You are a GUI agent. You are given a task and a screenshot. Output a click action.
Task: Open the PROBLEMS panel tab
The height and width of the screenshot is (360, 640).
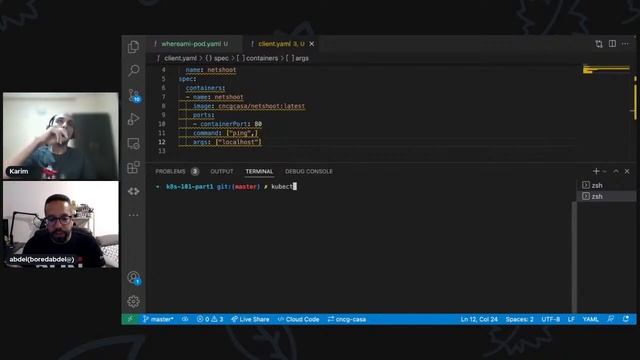click(x=177, y=171)
